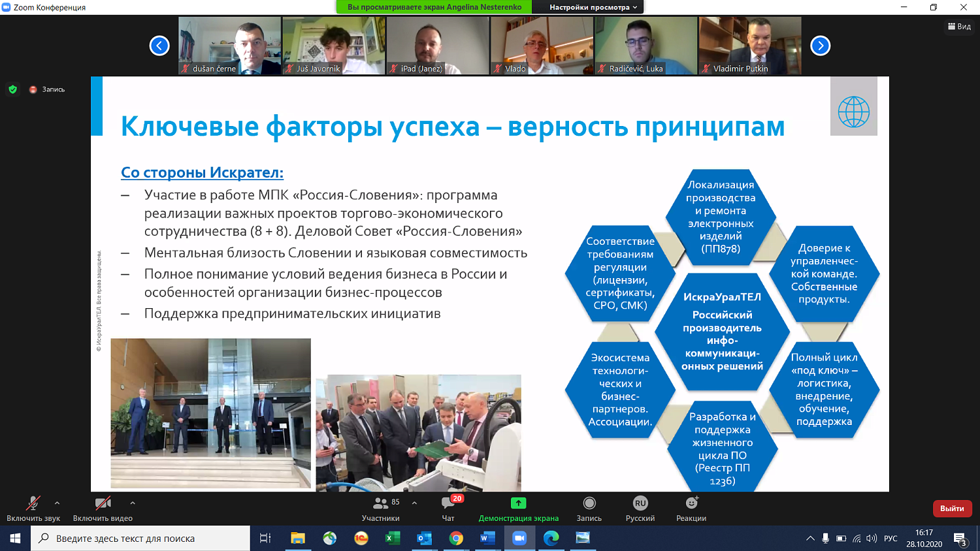
Task: Click Ментальная близость Словении bullet text
Action: pyautogui.click(x=336, y=253)
